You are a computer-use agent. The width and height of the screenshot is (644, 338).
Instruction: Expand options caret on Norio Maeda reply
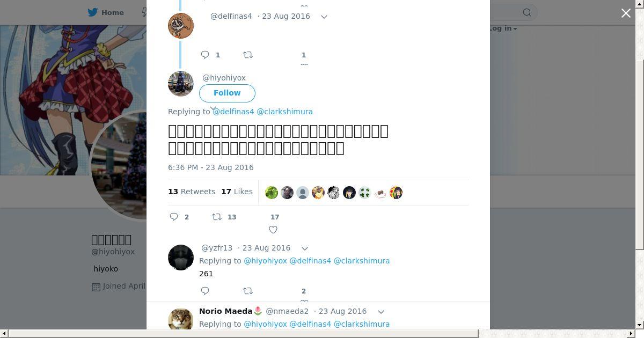click(381, 312)
